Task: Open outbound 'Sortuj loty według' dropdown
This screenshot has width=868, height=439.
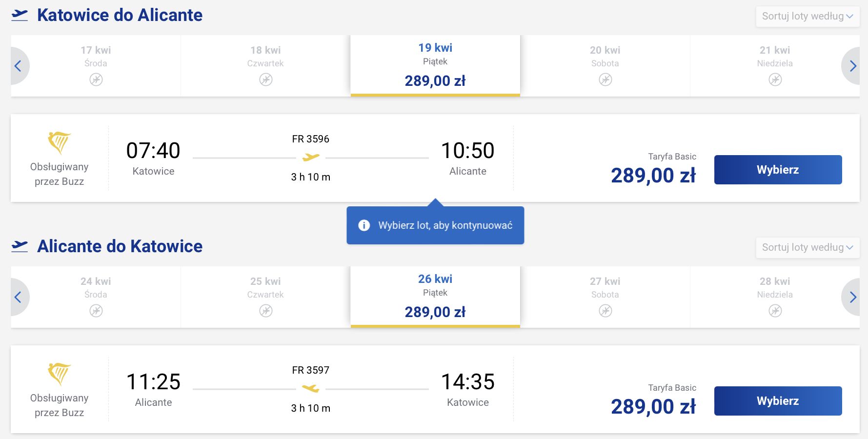Action: tap(807, 16)
